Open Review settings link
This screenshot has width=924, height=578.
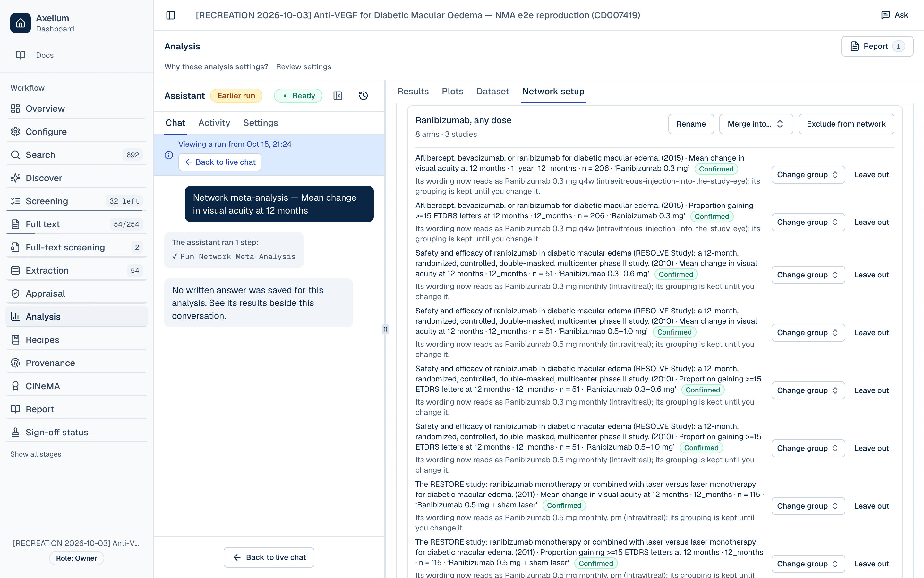pos(304,66)
